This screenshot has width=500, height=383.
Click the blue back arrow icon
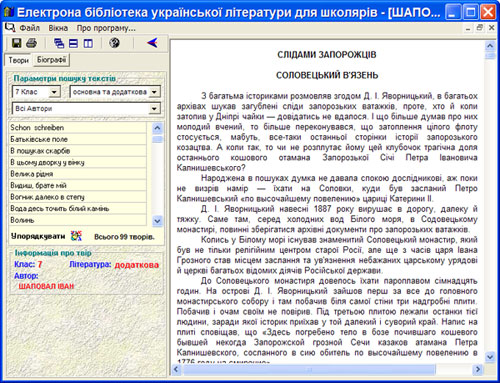pyautogui.click(x=152, y=43)
